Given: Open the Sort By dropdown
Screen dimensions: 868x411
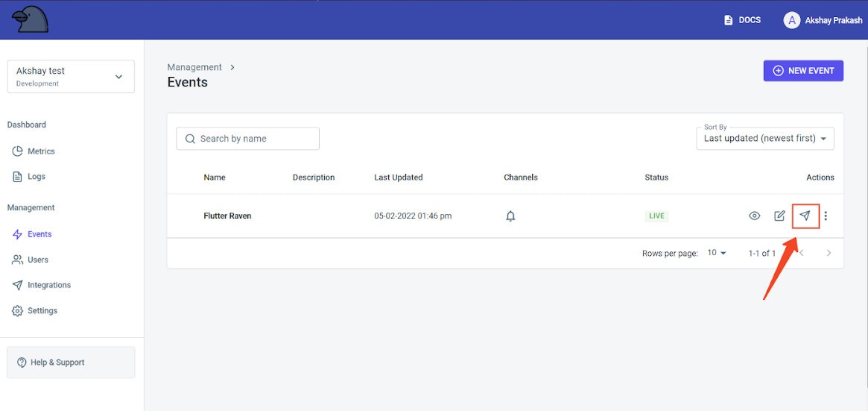Looking at the screenshot, I should pos(765,138).
